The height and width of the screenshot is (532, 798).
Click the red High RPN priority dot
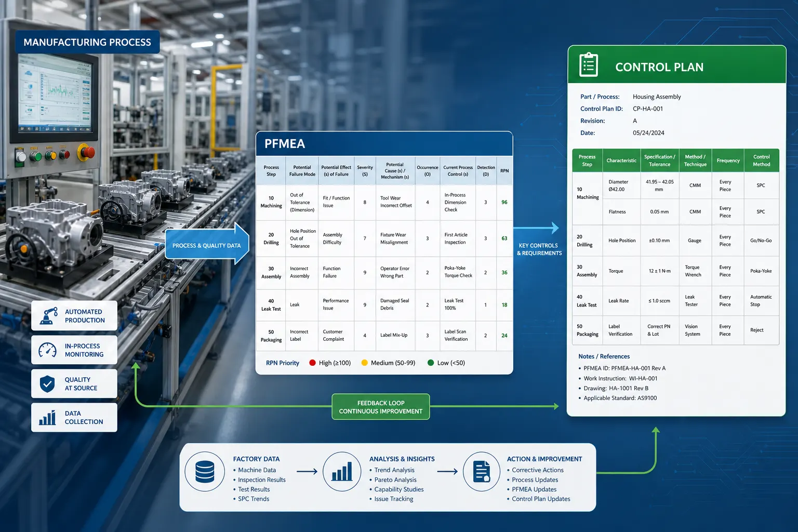(312, 363)
